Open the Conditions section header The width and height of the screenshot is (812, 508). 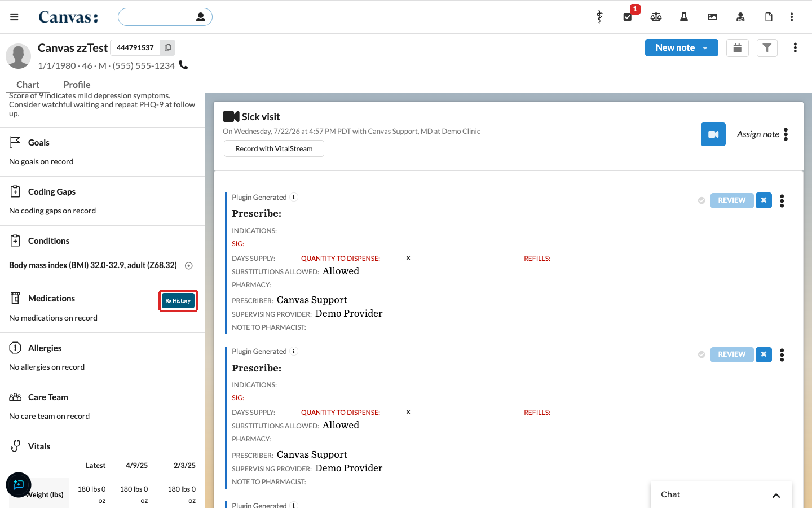click(x=49, y=241)
